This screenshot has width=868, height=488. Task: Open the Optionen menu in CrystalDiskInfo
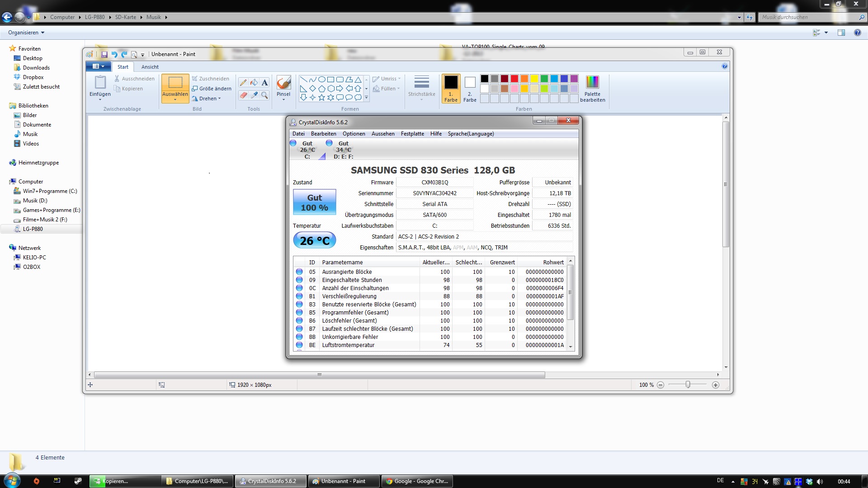[354, 134]
